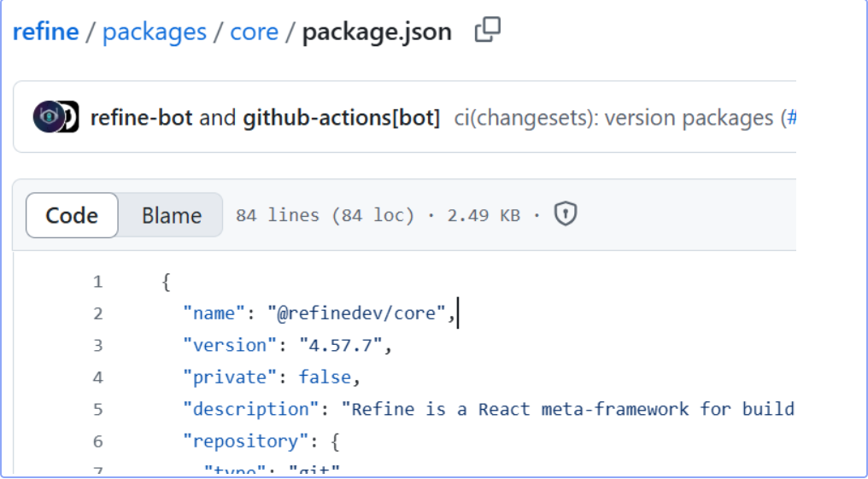Click the "name" key on line 2

click(x=214, y=313)
